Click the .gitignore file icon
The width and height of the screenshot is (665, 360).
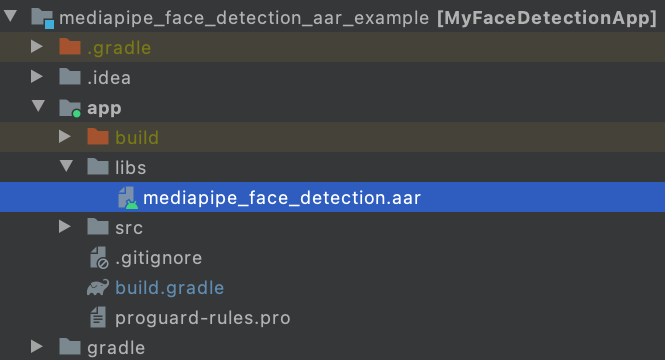(99, 258)
